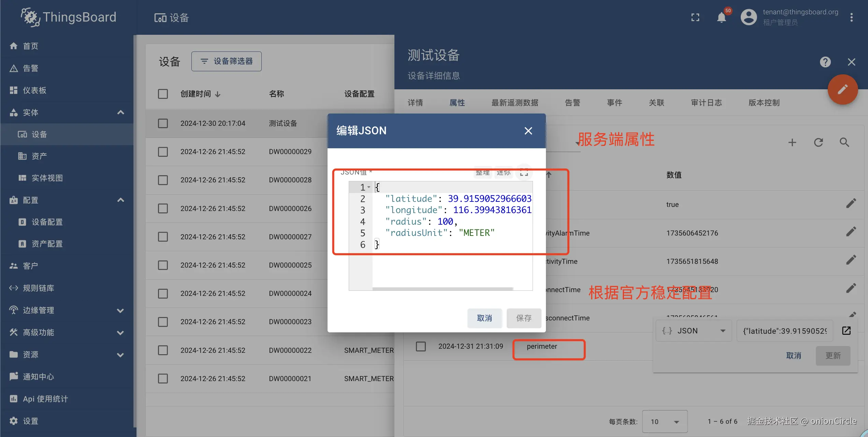
Task: Click the notification bell icon
Action: [x=721, y=17]
